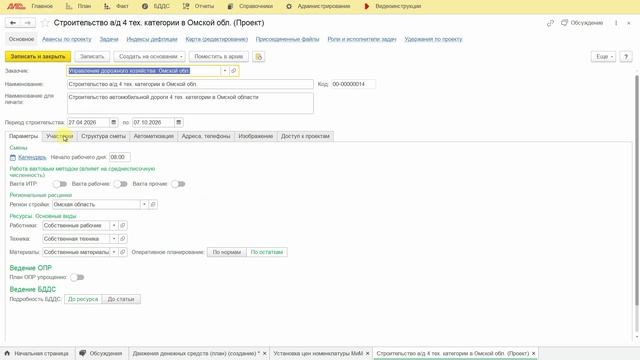The height and width of the screenshot is (360, 640).
Task: Open the Задачи link
Action: tap(109, 39)
